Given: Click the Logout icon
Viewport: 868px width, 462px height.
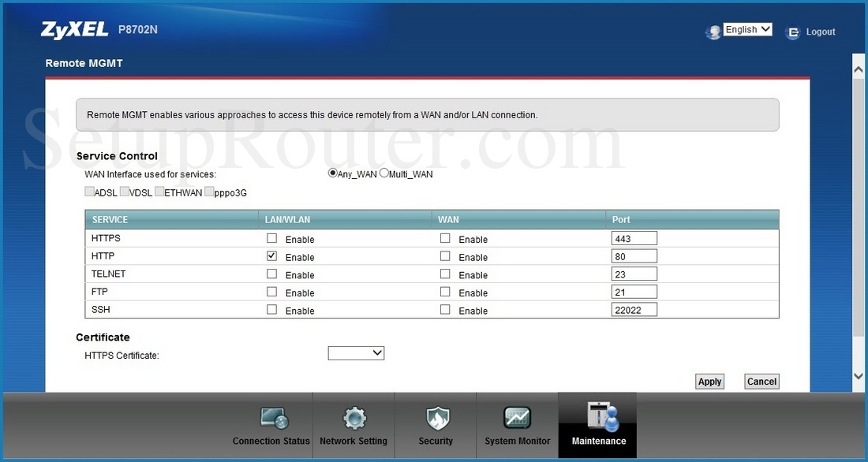Looking at the screenshot, I should point(792,33).
